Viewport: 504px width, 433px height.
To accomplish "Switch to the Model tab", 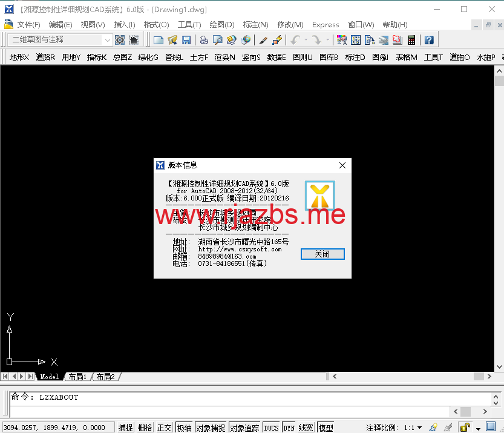I will point(50,377).
